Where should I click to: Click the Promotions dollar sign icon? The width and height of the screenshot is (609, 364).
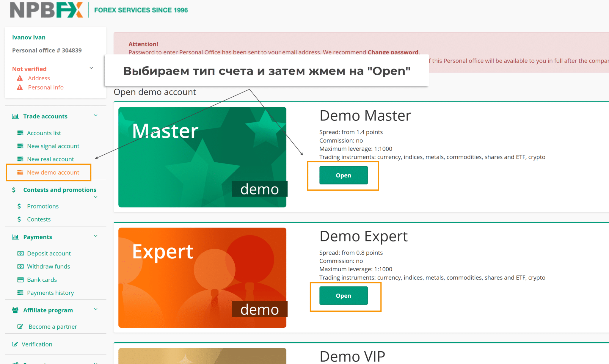coord(19,206)
